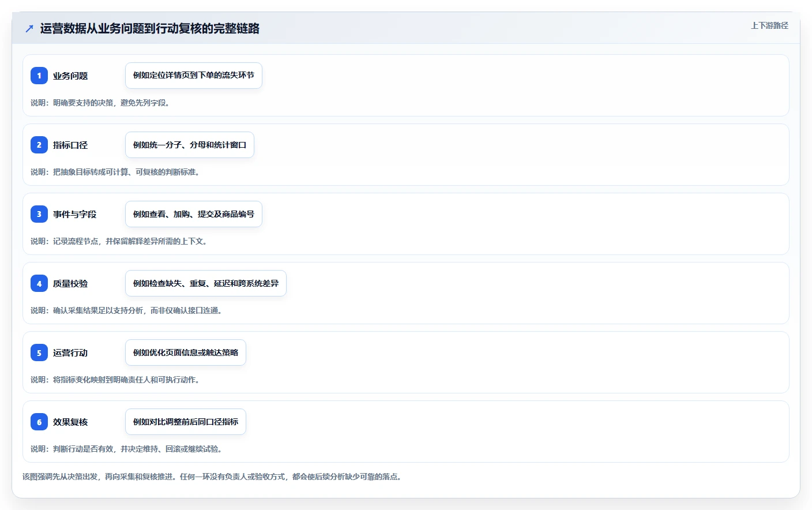
Task: Select the 质量校验 step title
Action: pos(70,283)
